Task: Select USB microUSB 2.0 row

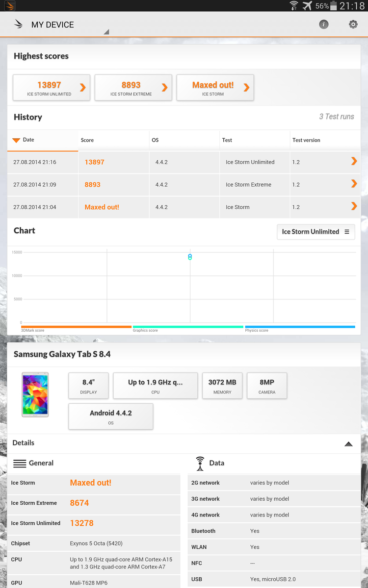Action: [x=274, y=579]
